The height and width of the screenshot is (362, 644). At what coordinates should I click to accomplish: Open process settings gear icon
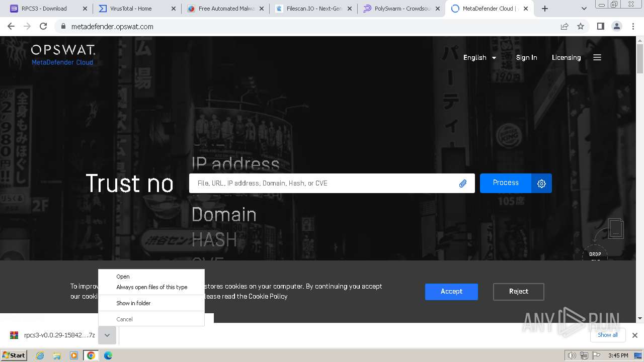tap(541, 184)
